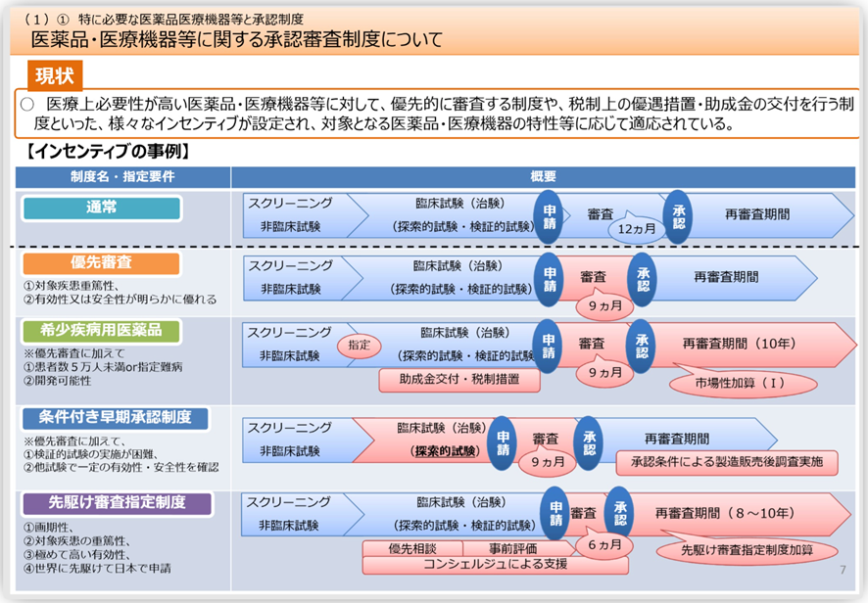
Task: Click the 承認条件による製造販売後調査実施 box
Action: click(727, 462)
